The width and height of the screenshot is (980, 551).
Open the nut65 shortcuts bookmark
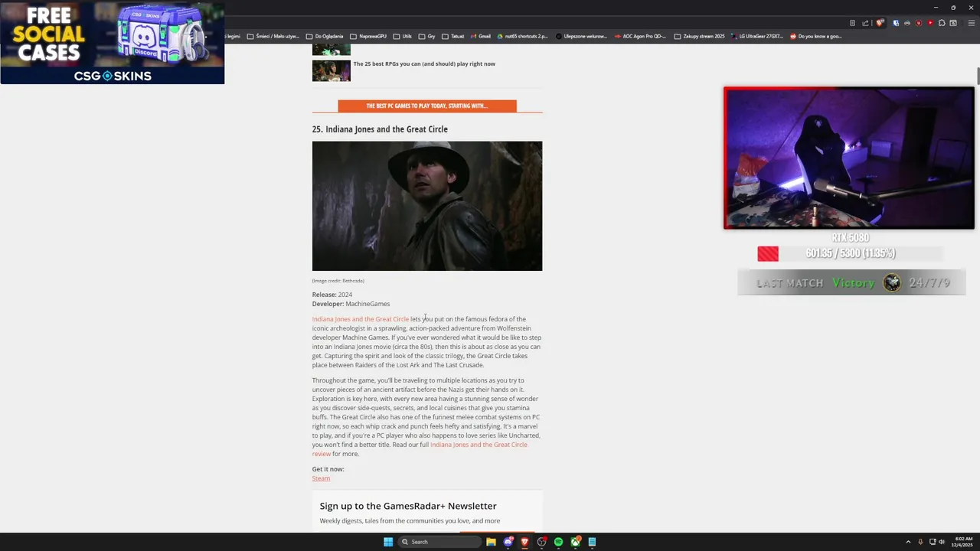click(522, 36)
